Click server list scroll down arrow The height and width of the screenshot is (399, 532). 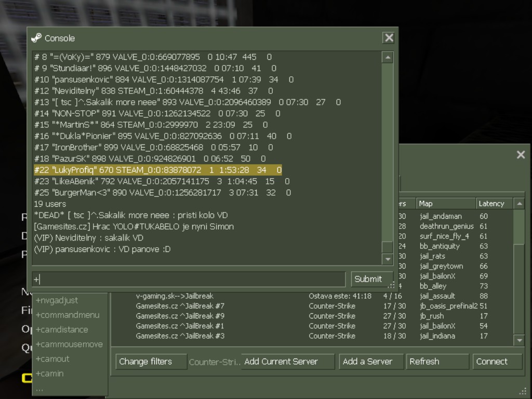coord(520,340)
